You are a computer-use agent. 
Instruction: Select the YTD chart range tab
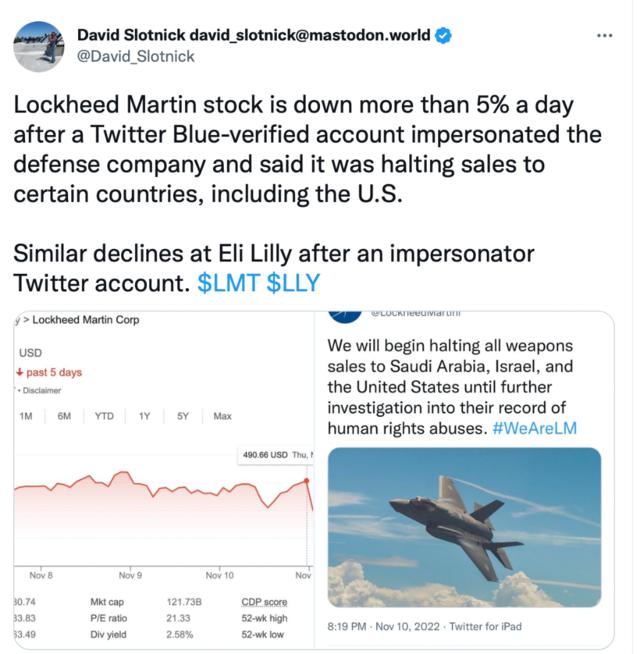tap(104, 416)
